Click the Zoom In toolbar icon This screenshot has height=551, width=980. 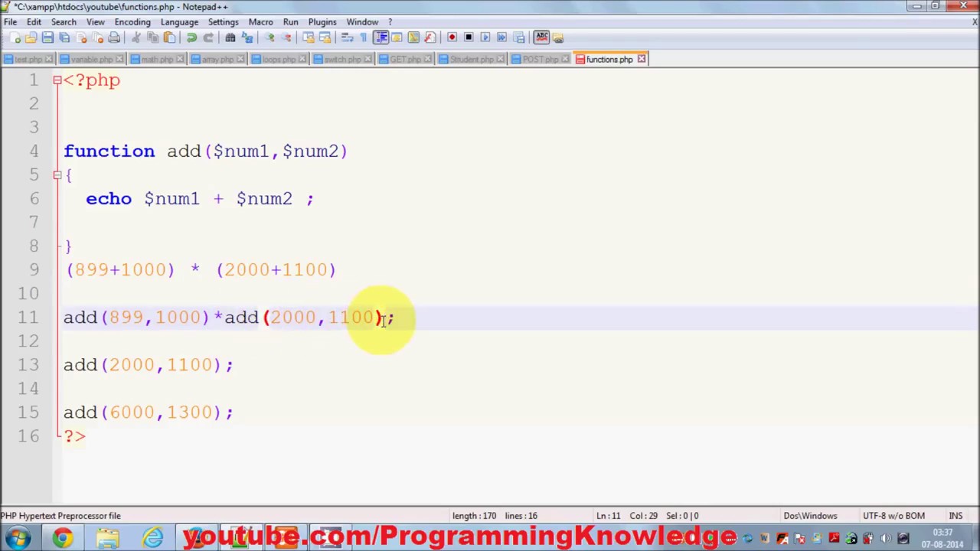[x=270, y=37]
